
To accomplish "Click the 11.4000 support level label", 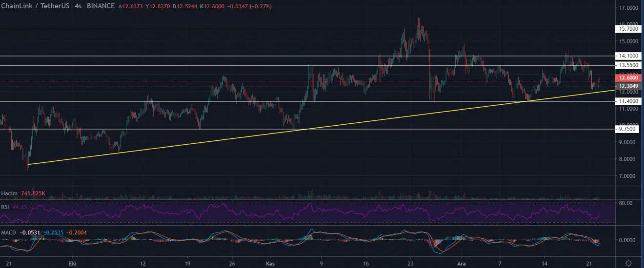I will [x=627, y=101].
